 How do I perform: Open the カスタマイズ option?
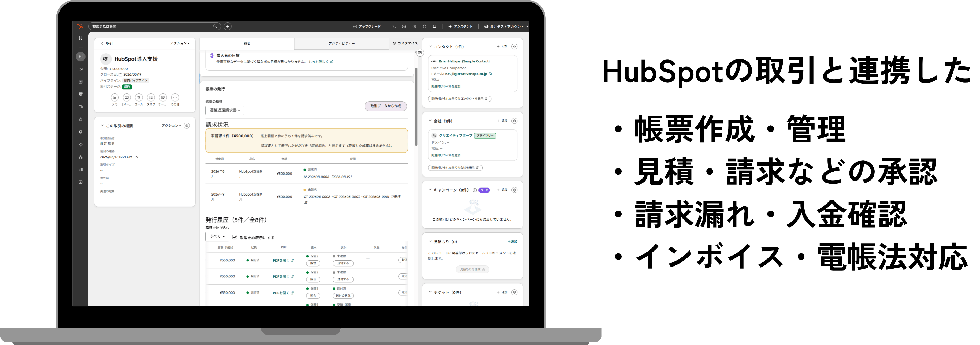click(x=405, y=43)
